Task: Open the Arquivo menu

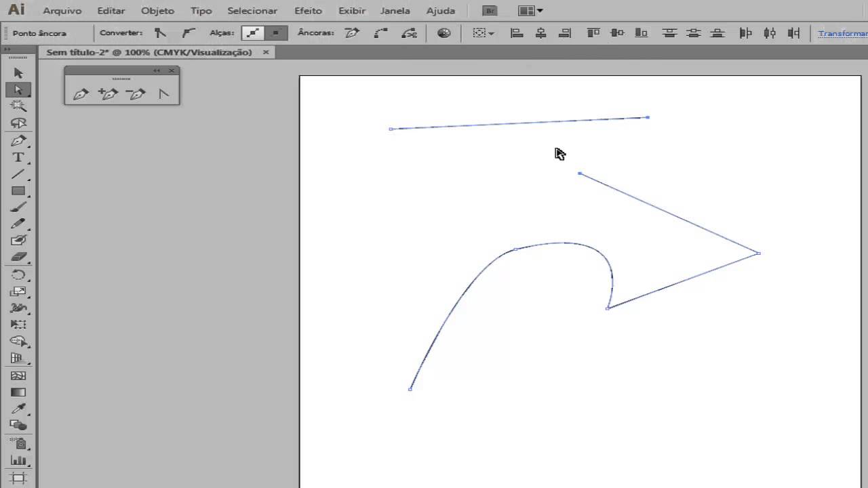Action: pyautogui.click(x=62, y=11)
